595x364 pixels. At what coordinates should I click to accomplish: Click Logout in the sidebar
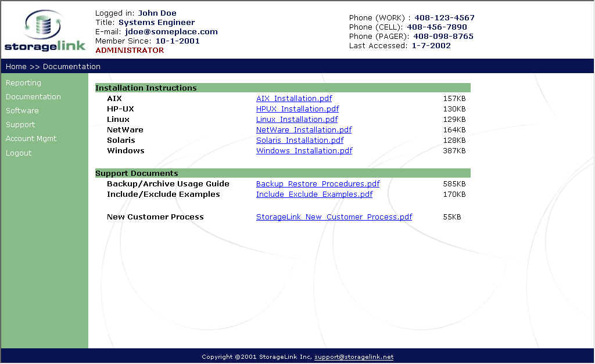(x=19, y=153)
